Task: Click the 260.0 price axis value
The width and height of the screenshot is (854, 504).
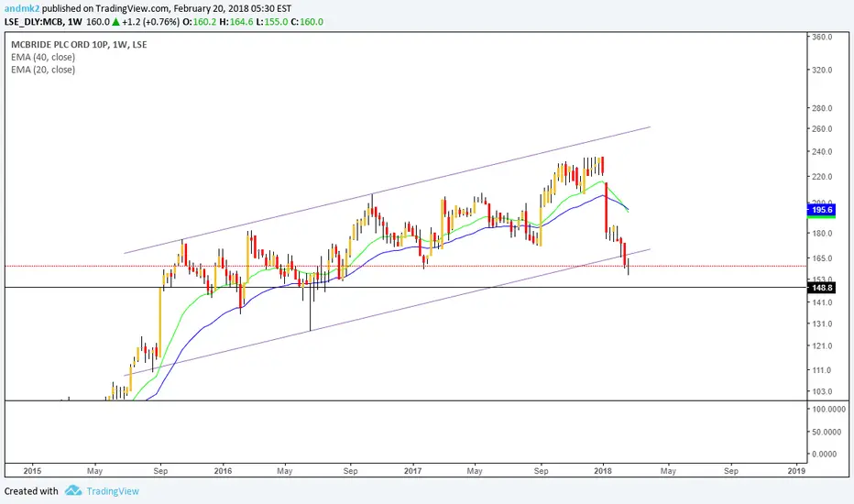Action: click(822, 128)
